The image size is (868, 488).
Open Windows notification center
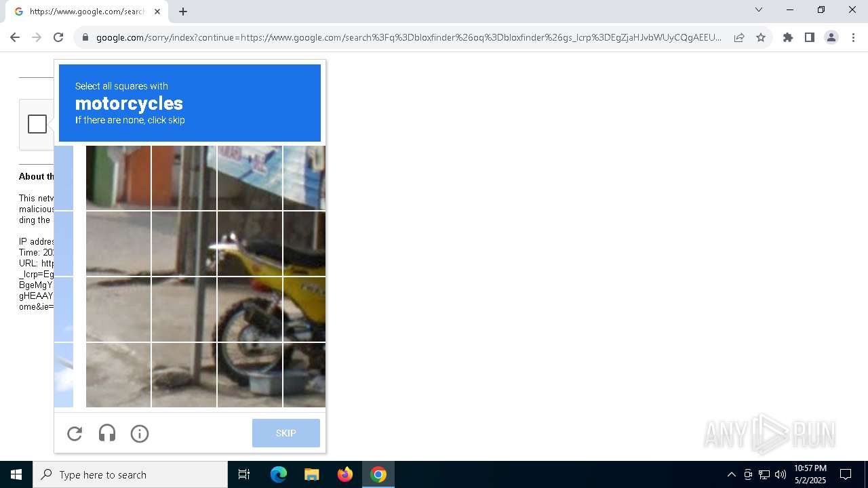pos(846,474)
